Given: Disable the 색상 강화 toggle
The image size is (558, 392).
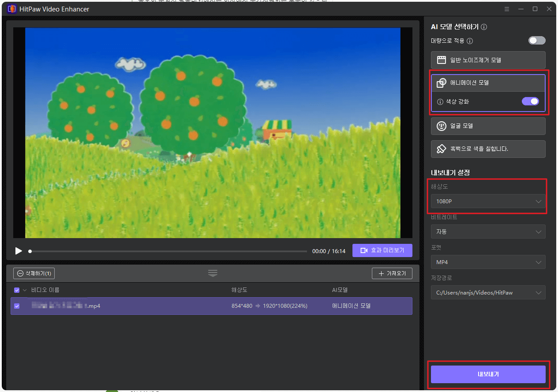Looking at the screenshot, I should coord(530,101).
